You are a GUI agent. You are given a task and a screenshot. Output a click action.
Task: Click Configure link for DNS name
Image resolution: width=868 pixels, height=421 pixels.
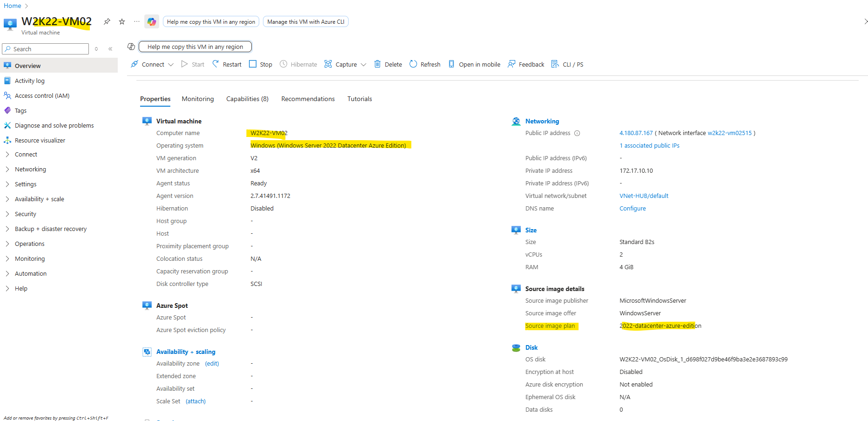(x=632, y=208)
